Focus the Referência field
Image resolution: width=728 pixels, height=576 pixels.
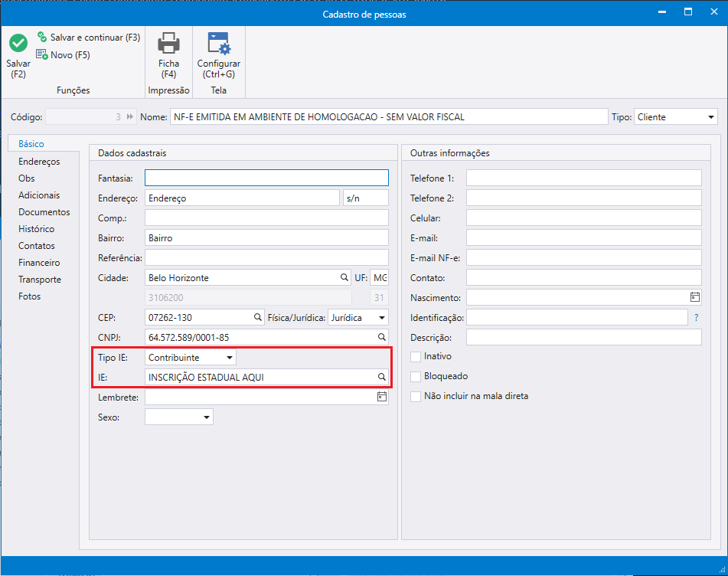[266, 258]
